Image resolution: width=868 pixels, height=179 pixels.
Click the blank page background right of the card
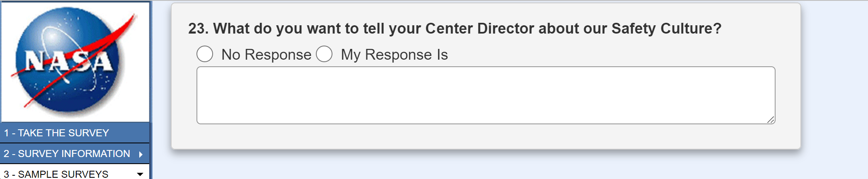[x=834, y=83]
